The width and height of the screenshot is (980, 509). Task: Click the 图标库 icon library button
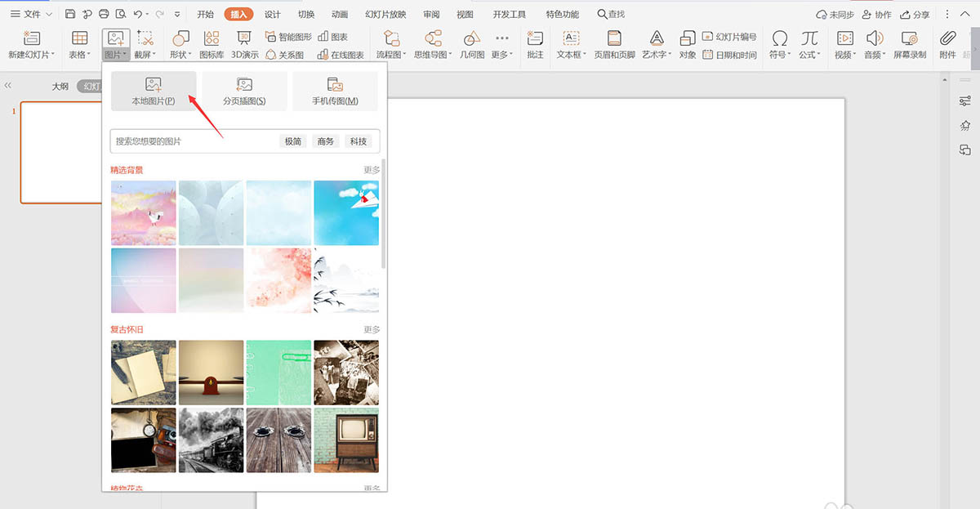click(212, 45)
